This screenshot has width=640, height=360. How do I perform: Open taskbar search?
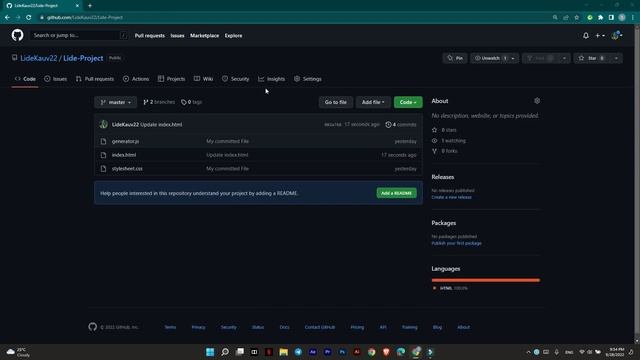224,352
